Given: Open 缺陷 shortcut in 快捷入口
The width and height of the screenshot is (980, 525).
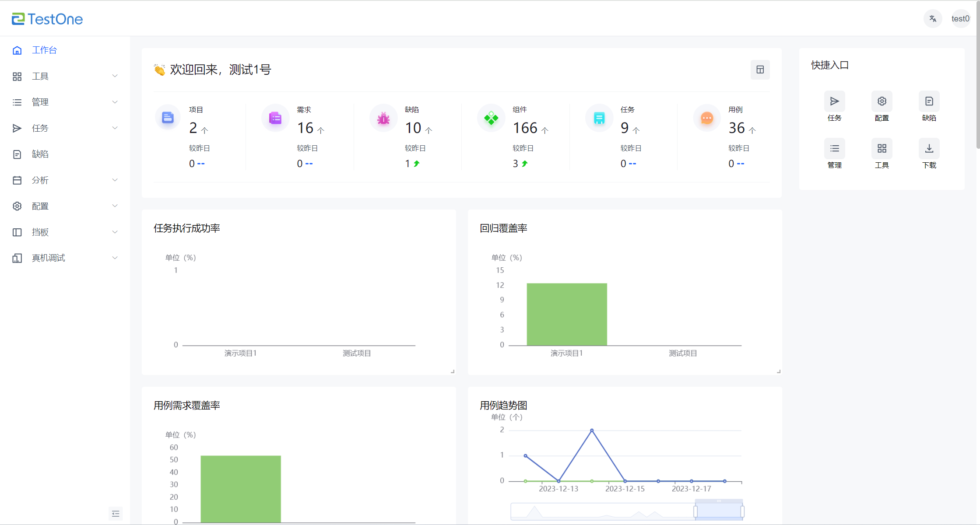Looking at the screenshot, I should (x=929, y=101).
